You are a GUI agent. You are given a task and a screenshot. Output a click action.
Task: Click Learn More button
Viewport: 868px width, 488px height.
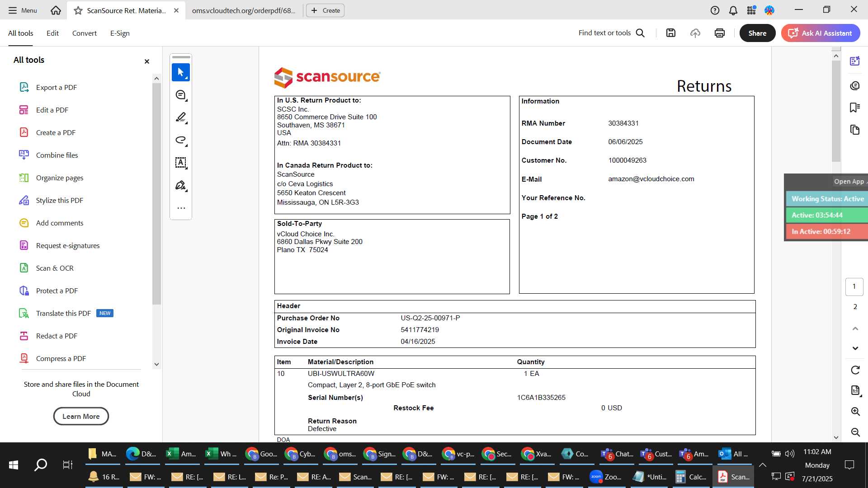[81, 416]
